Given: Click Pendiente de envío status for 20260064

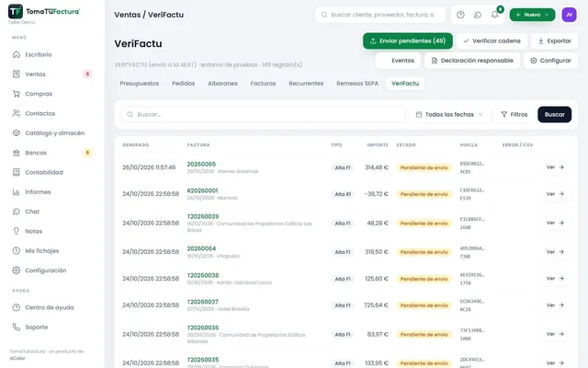Looking at the screenshot, I should pyautogui.click(x=424, y=252).
